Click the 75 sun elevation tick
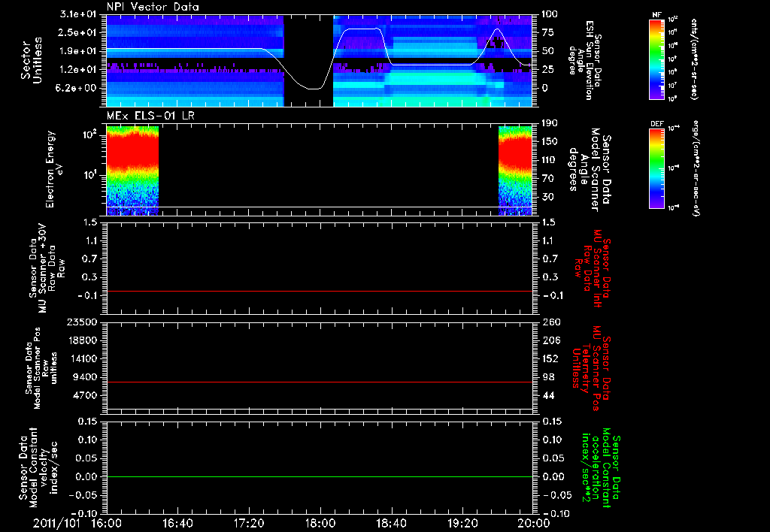 [x=547, y=32]
